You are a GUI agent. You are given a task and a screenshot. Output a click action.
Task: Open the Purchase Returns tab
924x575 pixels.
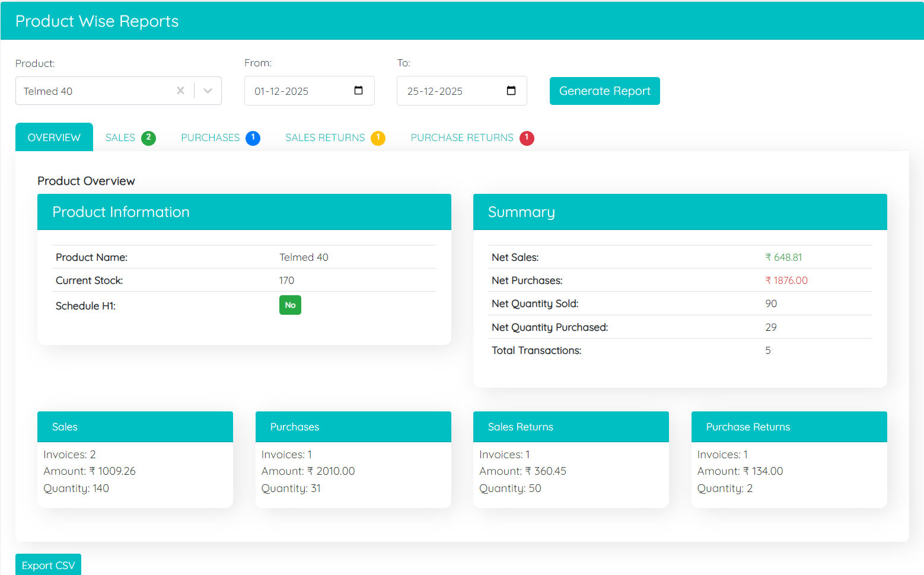click(x=461, y=138)
